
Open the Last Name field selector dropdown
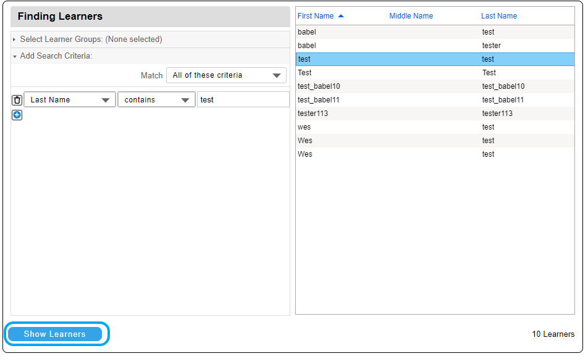[x=69, y=99]
